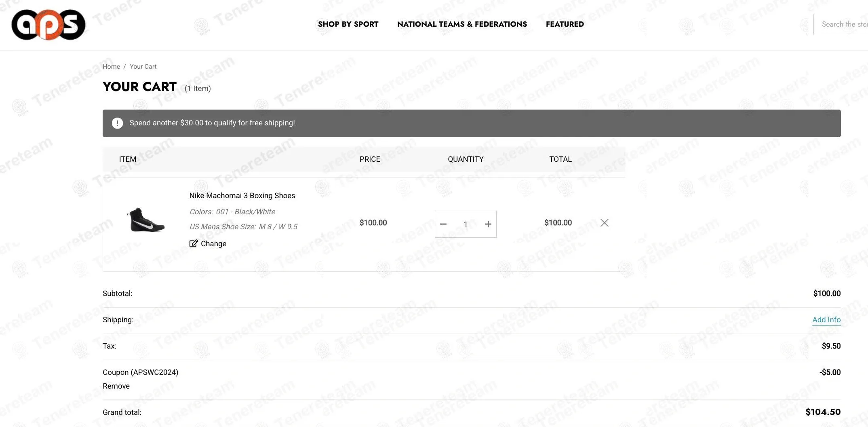
Task: Click Add Info for shipping
Action: click(826, 320)
